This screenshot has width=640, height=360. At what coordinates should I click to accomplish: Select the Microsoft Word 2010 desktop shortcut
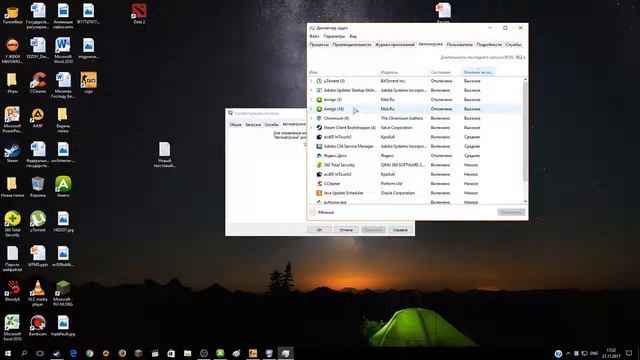pos(63,50)
